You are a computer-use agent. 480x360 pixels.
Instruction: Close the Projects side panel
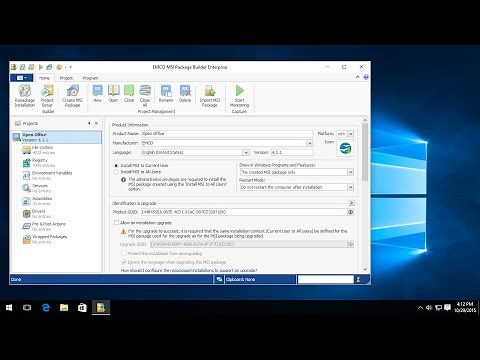coord(96,123)
